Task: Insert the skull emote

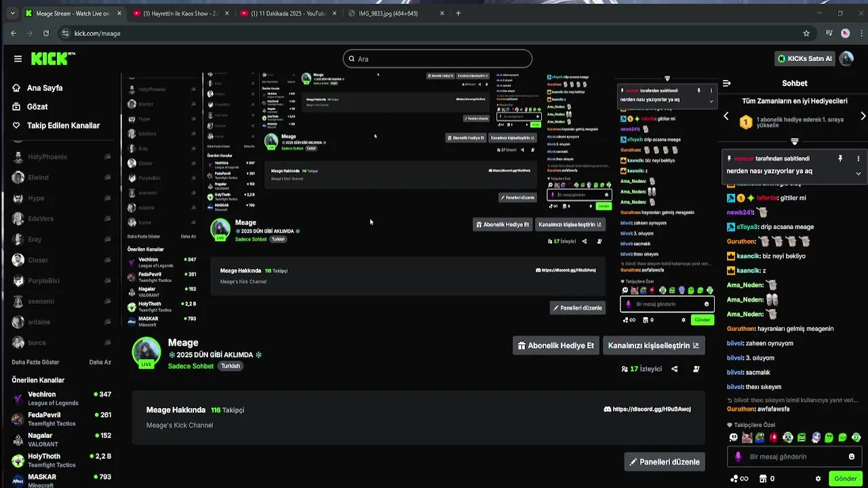Action: tap(733, 438)
